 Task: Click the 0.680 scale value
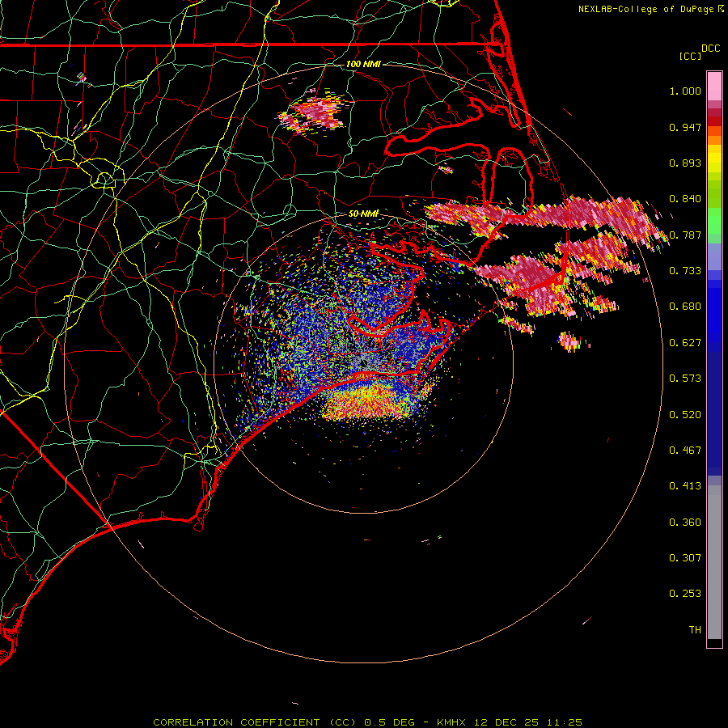(685, 307)
